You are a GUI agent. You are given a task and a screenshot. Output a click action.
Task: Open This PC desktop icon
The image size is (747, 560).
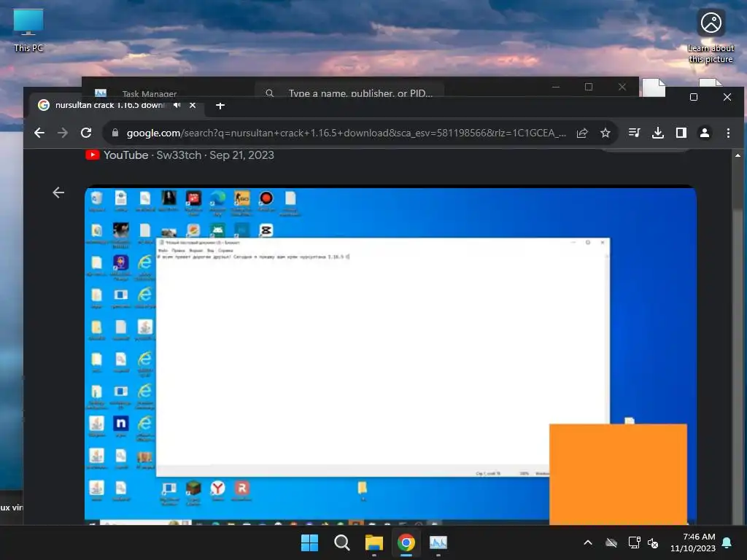click(28, 31)
